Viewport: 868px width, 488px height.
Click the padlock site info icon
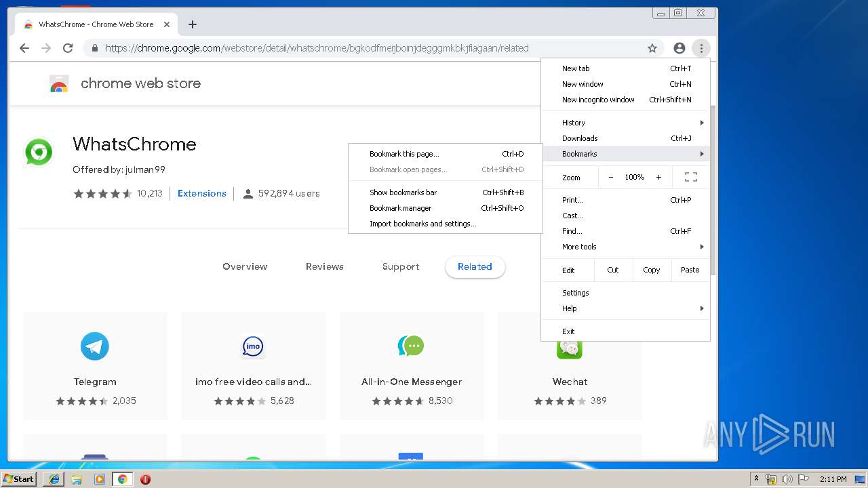pos(94,48)
